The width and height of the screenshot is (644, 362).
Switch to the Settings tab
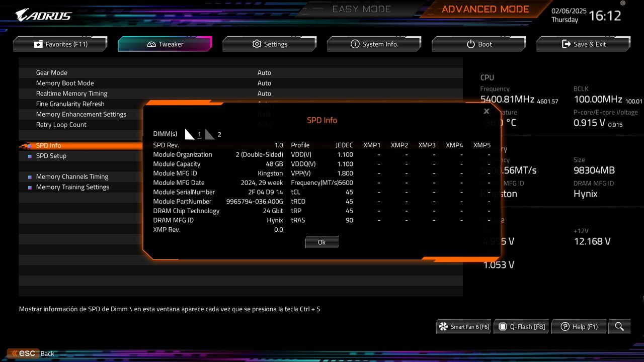pyautogui.click(x=270, y=44)
